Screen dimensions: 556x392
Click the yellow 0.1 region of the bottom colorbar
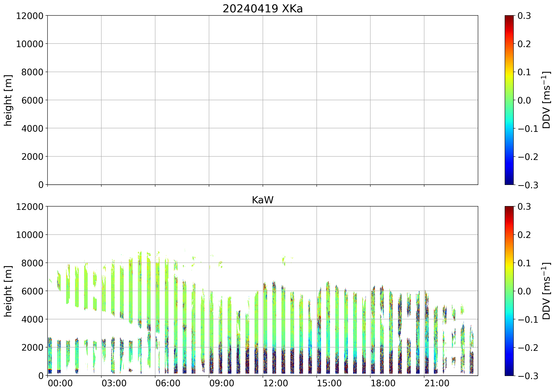point(509,263)
